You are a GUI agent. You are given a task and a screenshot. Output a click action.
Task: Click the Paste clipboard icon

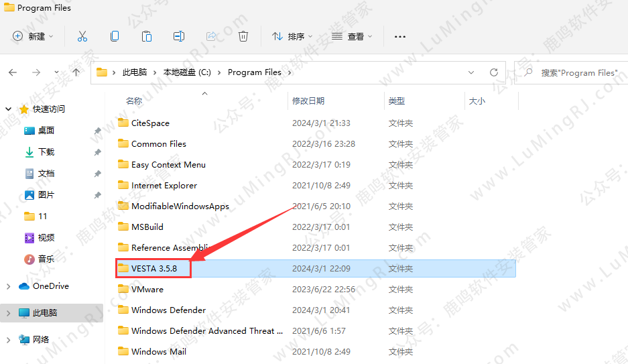tap(147, 36)
